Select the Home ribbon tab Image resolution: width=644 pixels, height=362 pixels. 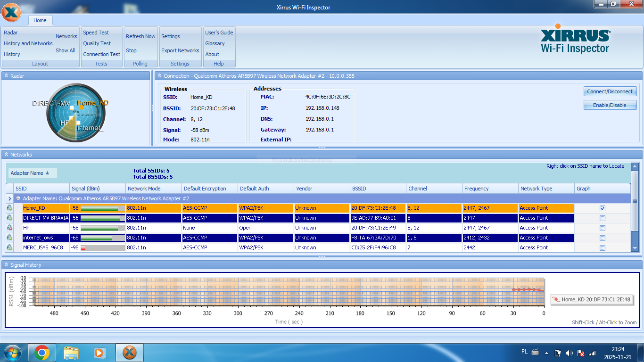pos(40,20)
